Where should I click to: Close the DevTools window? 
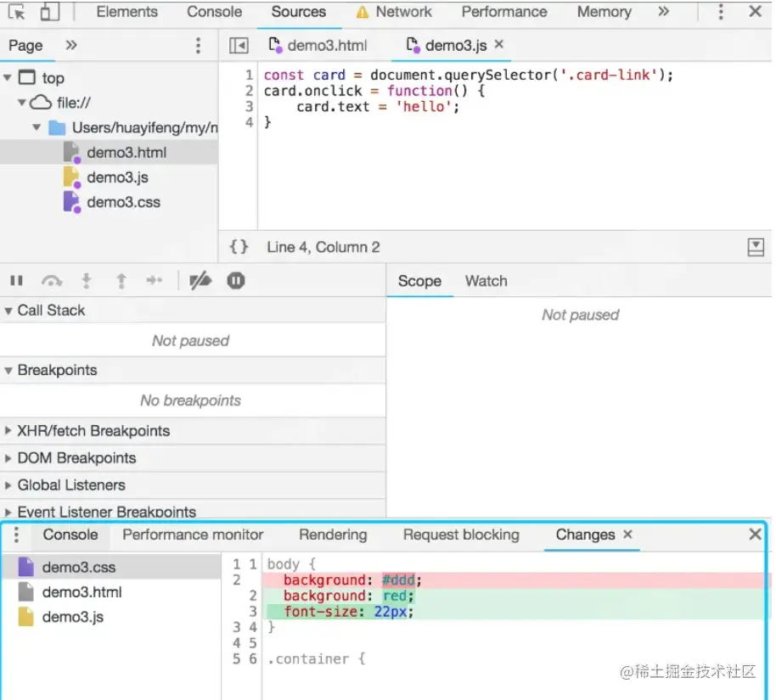[756, 11]
